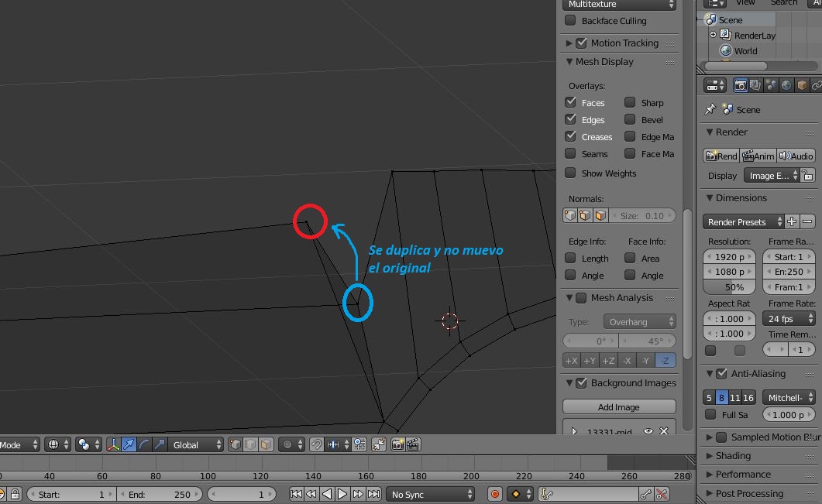Insert keyframe with the key icon

(x=646, y=494)
